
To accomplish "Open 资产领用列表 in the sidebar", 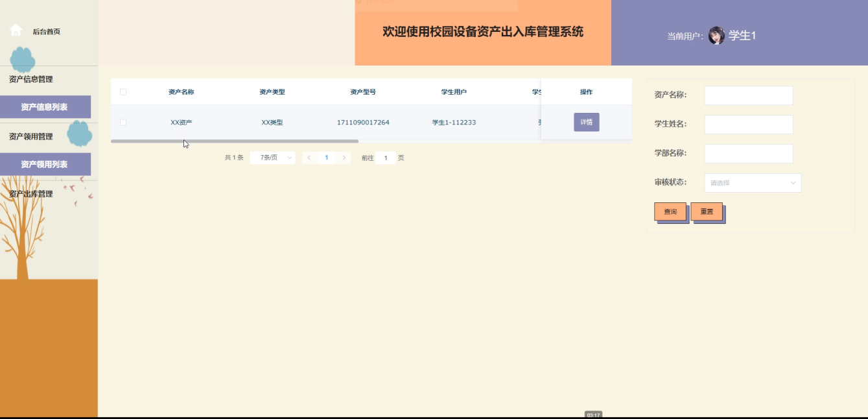I will (45, 164).
